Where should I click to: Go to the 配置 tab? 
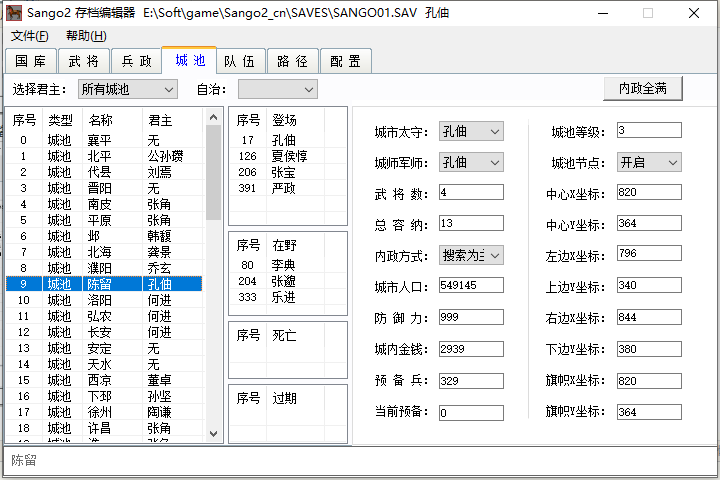pyautogui.click(x=345, y=61)
